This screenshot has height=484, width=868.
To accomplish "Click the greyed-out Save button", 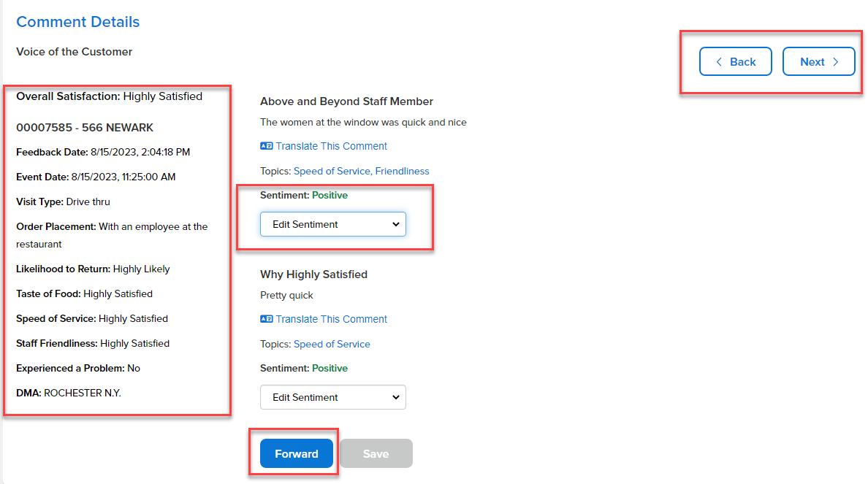I will click(x=376, y=453).
